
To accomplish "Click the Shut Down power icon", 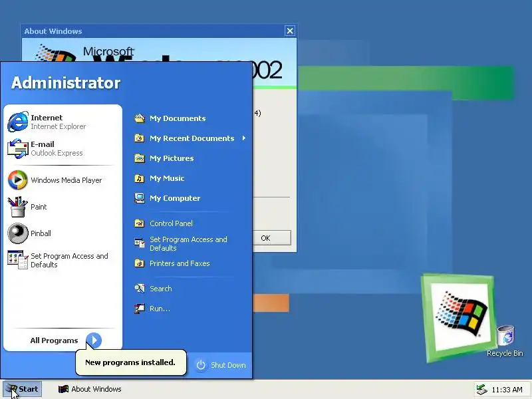I will [x=201, y=365].
